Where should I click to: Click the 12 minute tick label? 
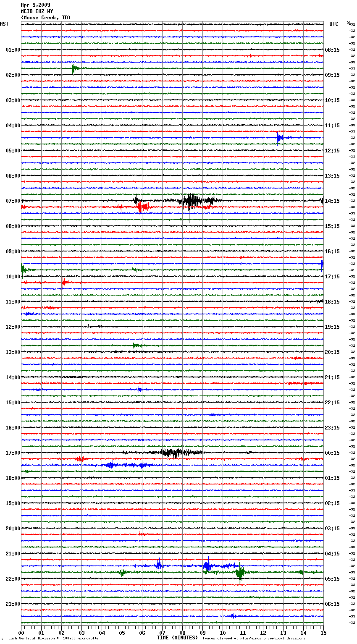(x=263, y=633)
